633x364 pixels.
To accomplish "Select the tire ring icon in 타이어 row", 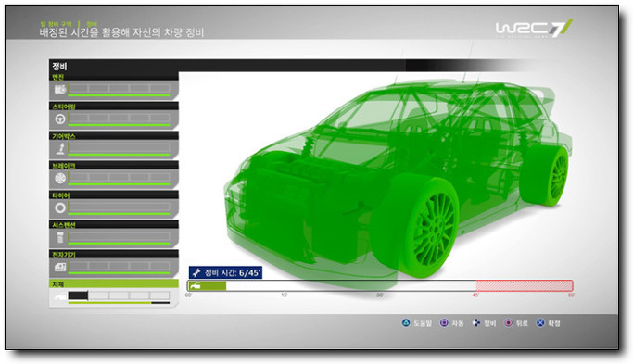I will point(60,207).
